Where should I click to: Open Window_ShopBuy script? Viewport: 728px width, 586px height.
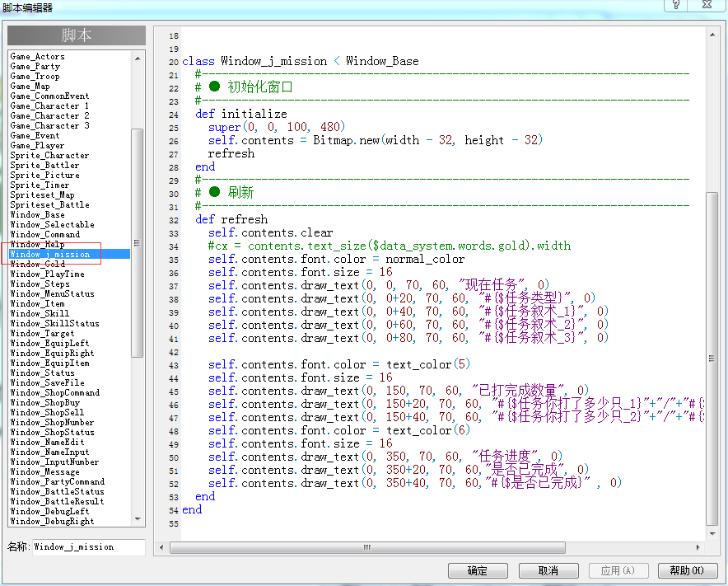[x=45, y=402]
